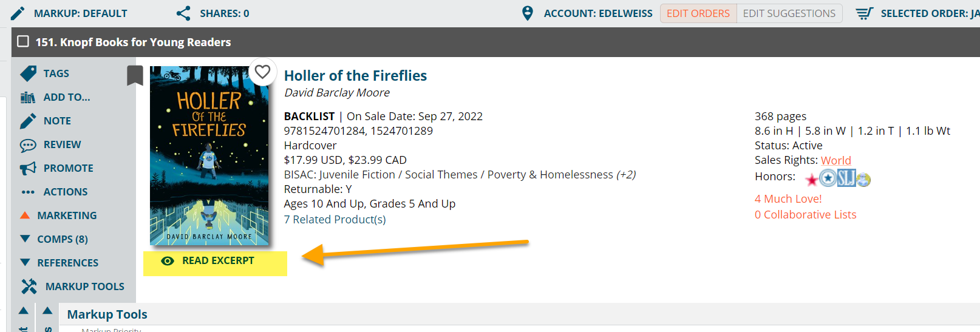Click the Add To books icon

tap(28, 97)
